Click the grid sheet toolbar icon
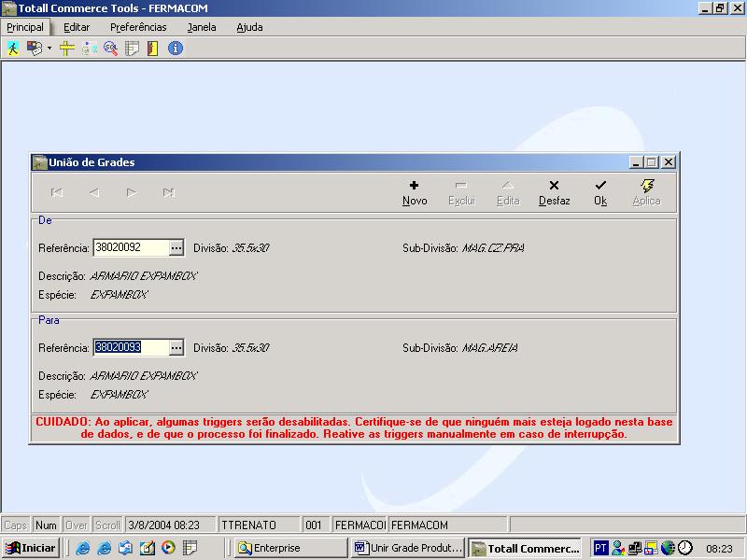This screenshot has width=747, height=560. [132, 49]
